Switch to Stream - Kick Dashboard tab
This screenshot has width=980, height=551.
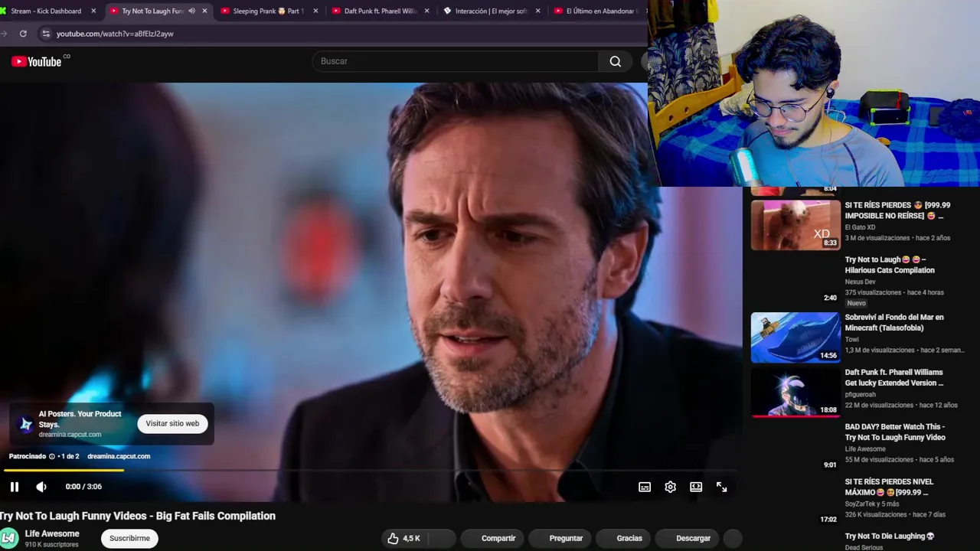[x=46, y=11]
